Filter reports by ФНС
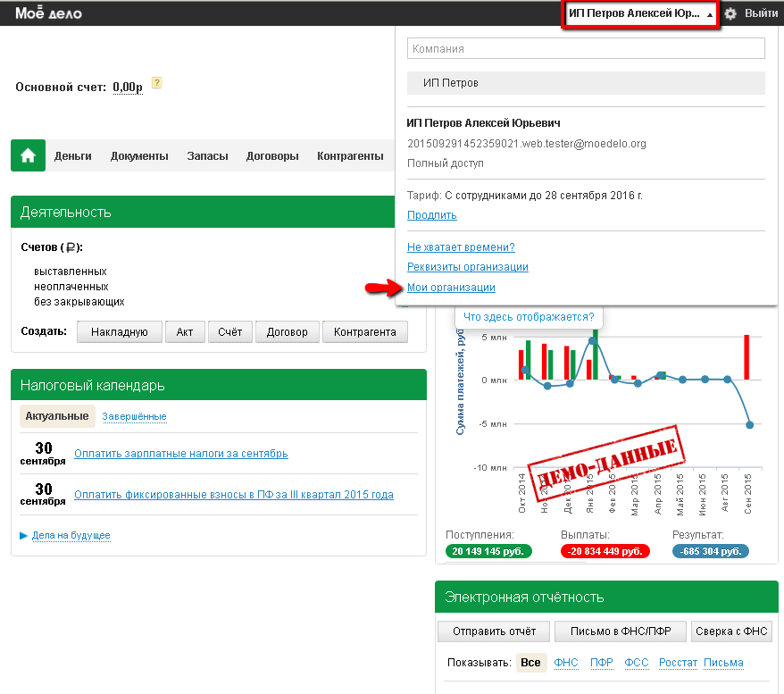This screenshot has height=694, width=784. [566, 663]
